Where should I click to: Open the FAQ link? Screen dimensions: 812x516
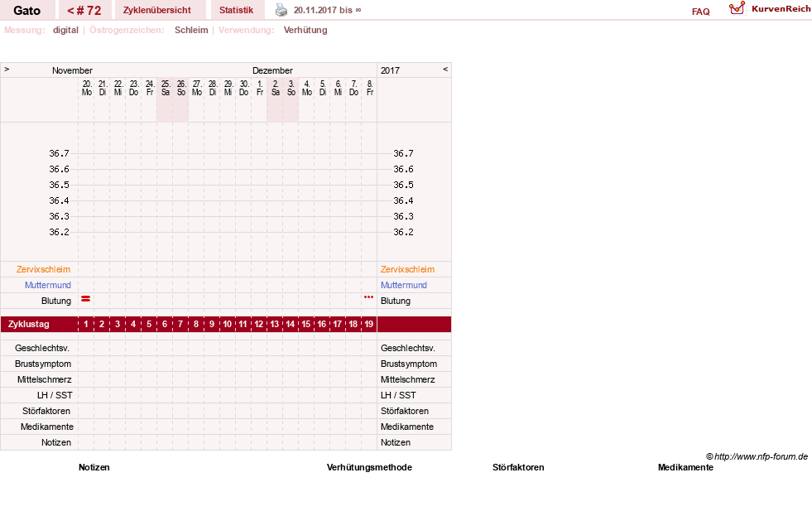pyautogui.click(x=700, y=12)
